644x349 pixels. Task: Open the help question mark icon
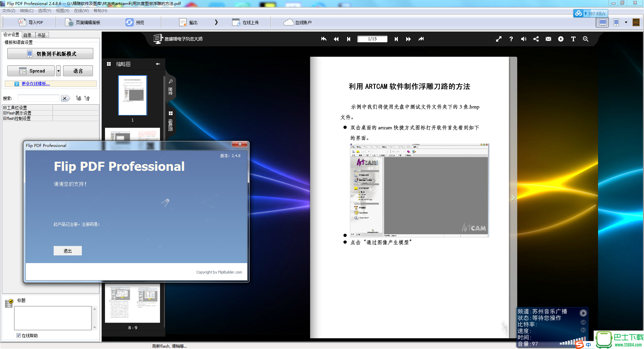pos(511,39)
